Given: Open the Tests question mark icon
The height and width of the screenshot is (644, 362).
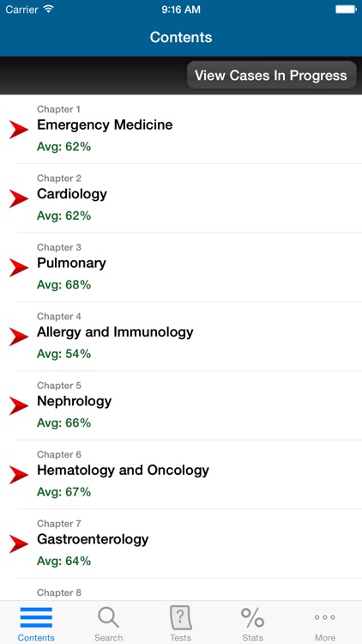Looking at the screenshot, I should click(x=181, y=617).
